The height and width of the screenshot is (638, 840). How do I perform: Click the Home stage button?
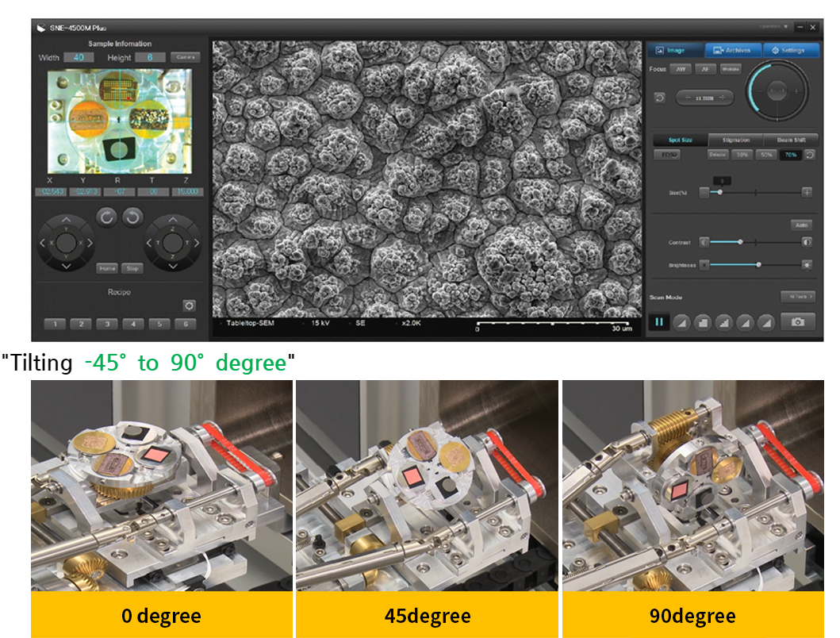pyautogui.click(x=107, y=268)
